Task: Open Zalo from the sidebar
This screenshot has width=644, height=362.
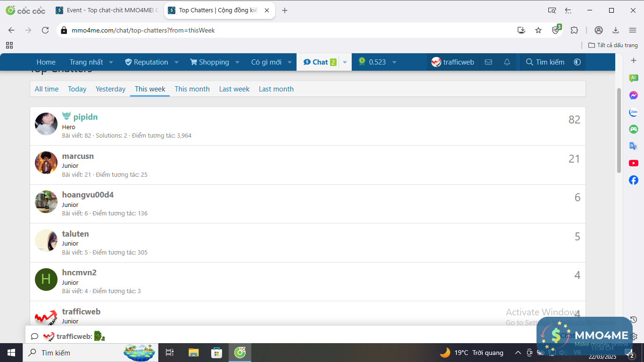Action: [x=634, y=112]
